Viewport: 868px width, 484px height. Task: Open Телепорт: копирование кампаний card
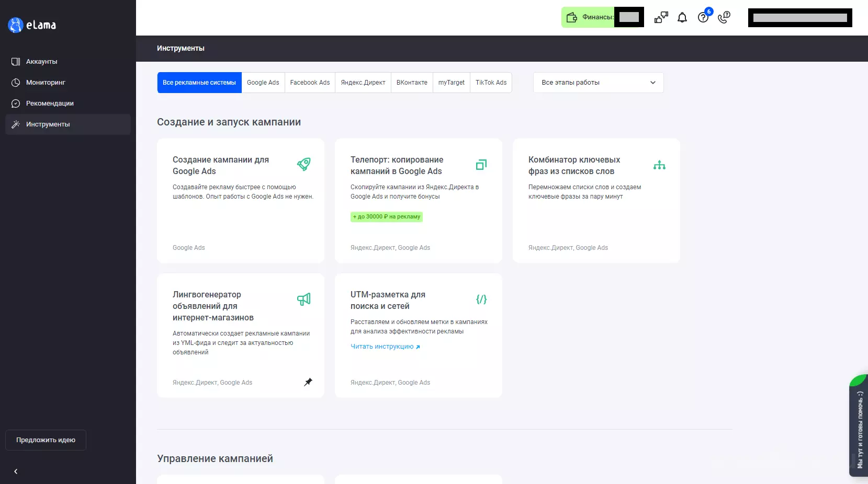tap(419, 201)
